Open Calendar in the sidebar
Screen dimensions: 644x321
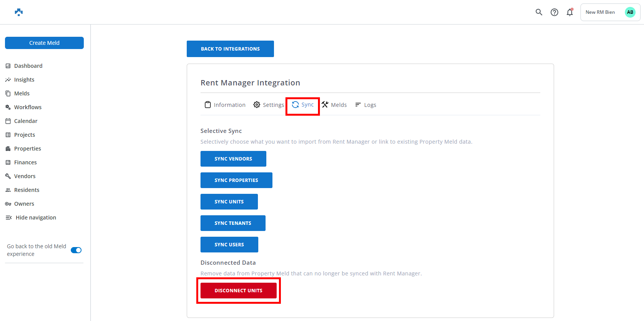(x=26, y=121)
